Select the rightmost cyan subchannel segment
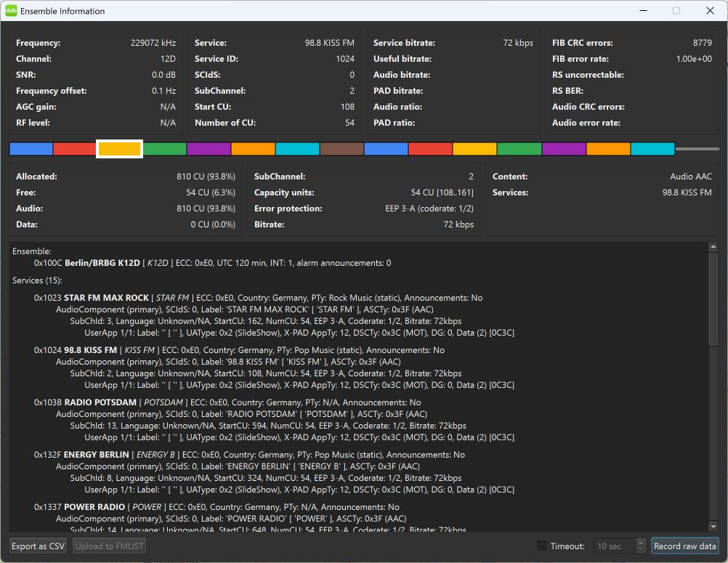 [652, 149]
